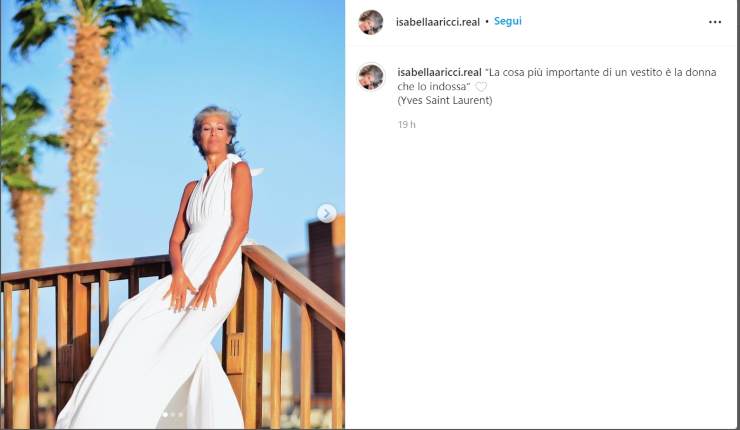Click the large palm tree trunk in the photo
This screenshot has width=740, height=430.
tap(87, 142)
